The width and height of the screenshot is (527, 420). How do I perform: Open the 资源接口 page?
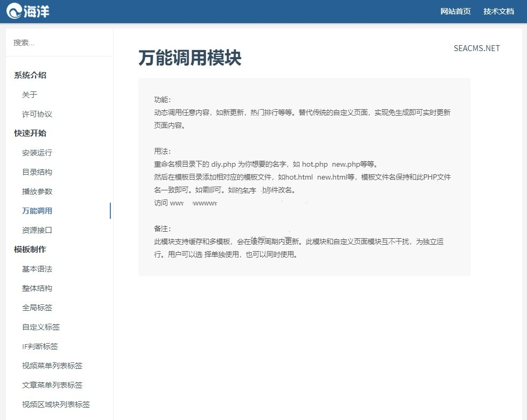[x=37, y=230]
